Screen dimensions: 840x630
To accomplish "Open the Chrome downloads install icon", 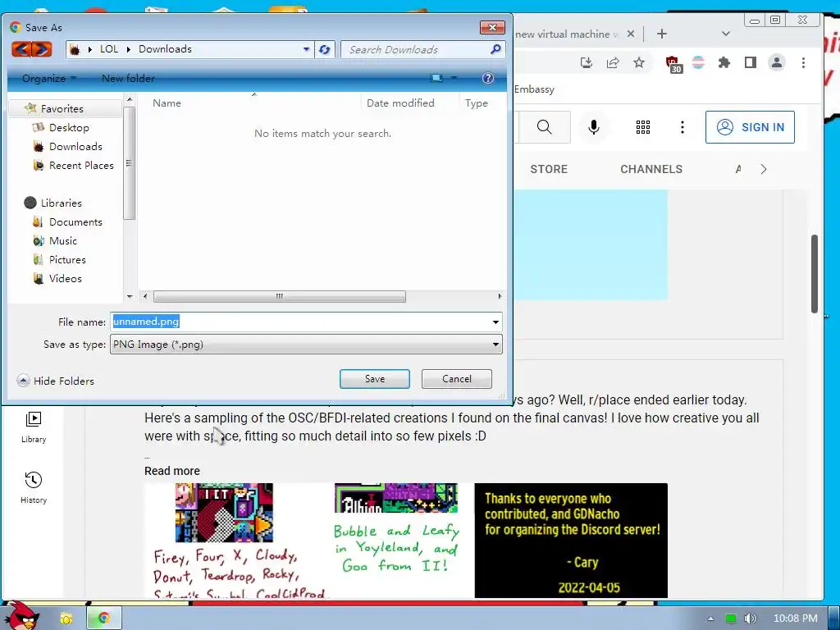I will pos(587,62).
